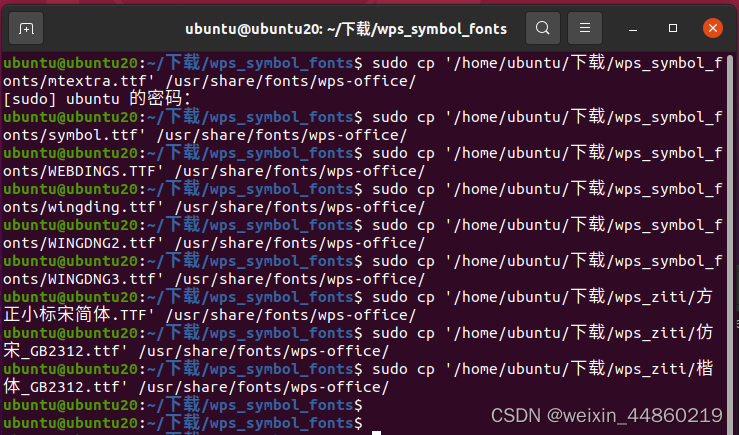
Task: Click the last empty shell prompt
Action: tap(183, 423)
